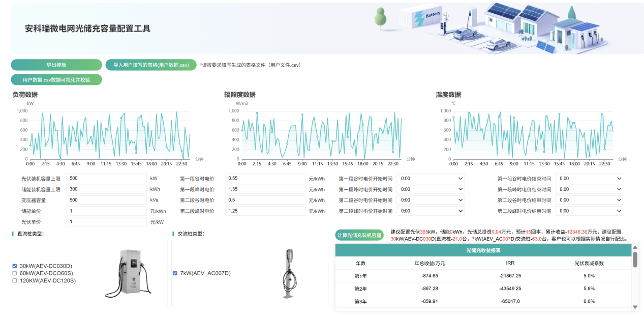Click the 储能单价 input field

pyautogui.click(x=107, y=211)
